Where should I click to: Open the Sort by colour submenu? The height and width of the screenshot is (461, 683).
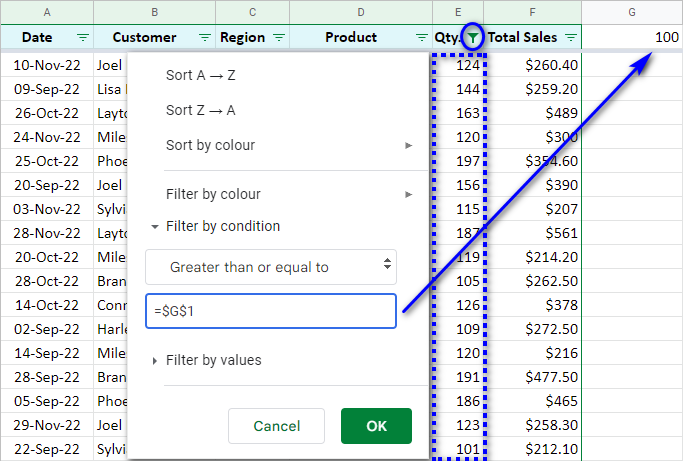click(289, 145)
